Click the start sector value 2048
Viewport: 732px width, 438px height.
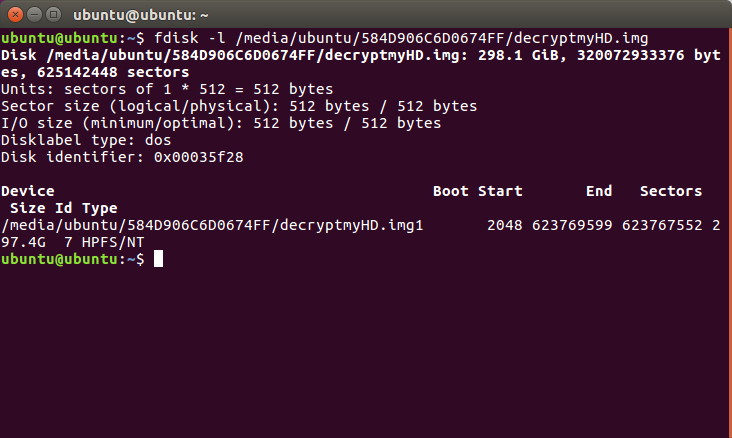[x=505, y=225]
